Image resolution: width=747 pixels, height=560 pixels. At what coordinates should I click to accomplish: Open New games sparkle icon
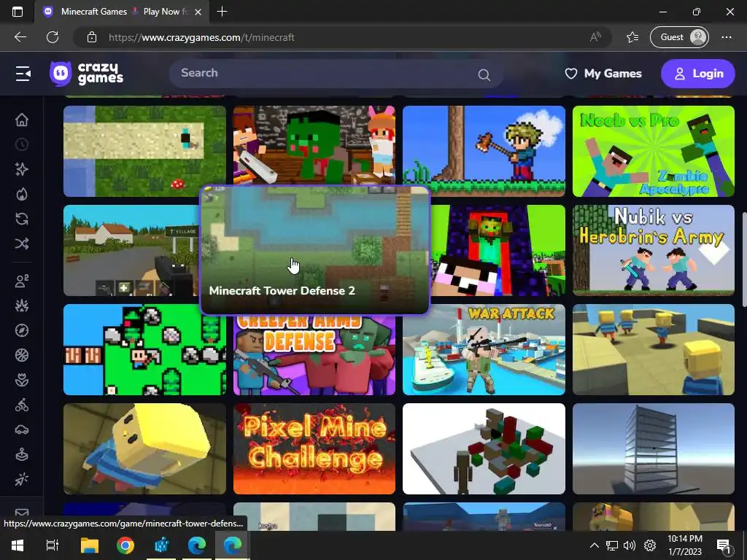(x=21, y=169)
